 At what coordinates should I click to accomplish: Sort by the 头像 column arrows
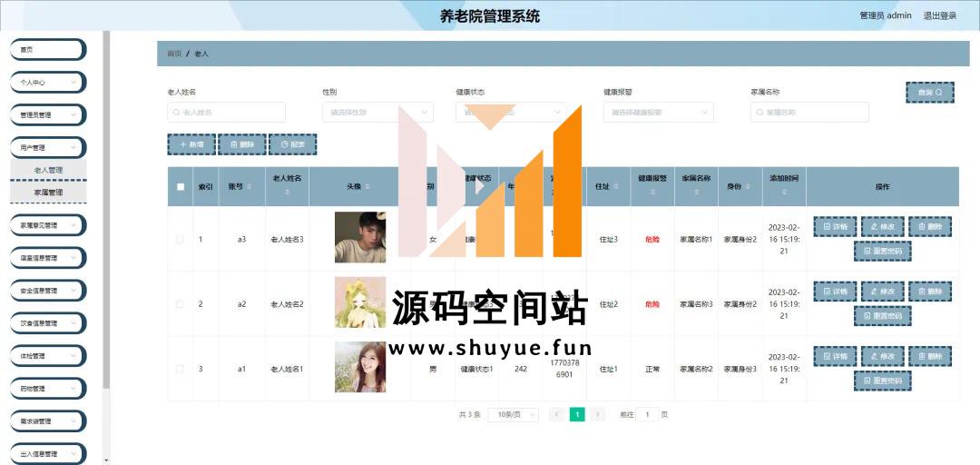click(x=367, y=186)
